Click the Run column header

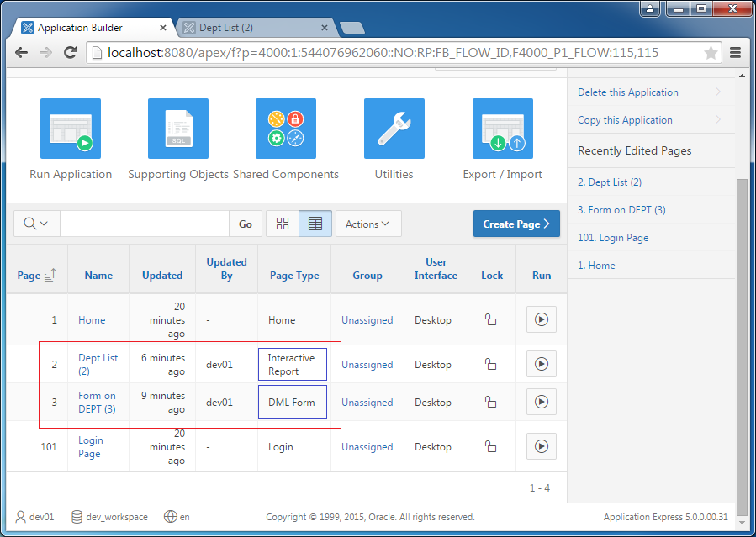(x=542, y=276)
